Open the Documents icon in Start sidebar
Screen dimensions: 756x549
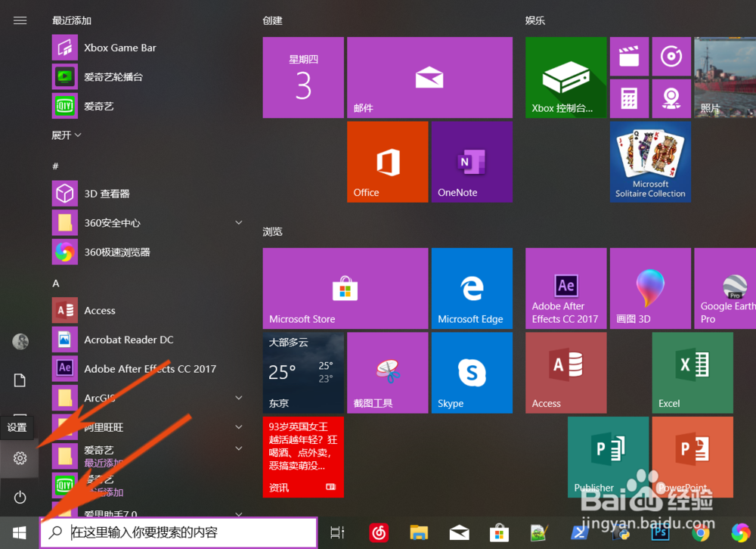[20, 380]
